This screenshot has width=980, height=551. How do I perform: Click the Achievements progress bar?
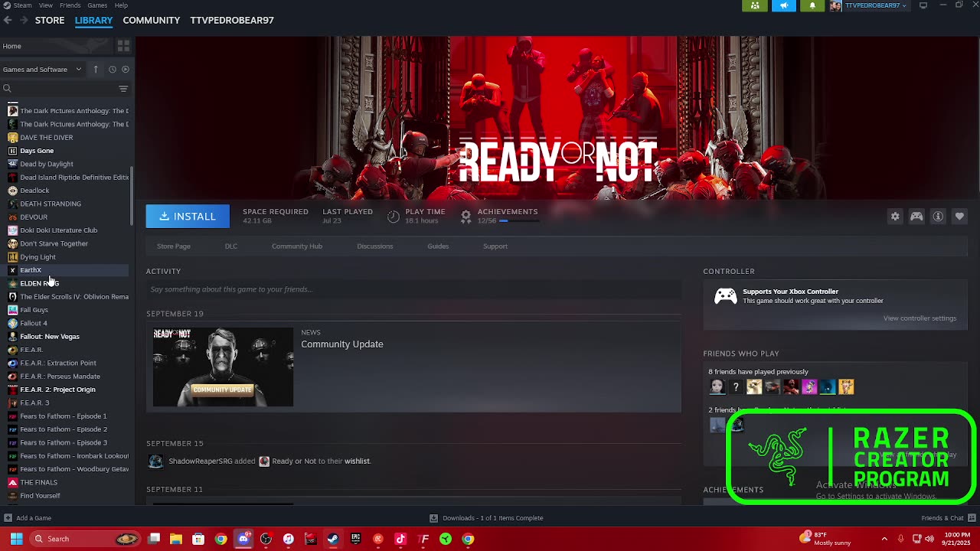519,221
